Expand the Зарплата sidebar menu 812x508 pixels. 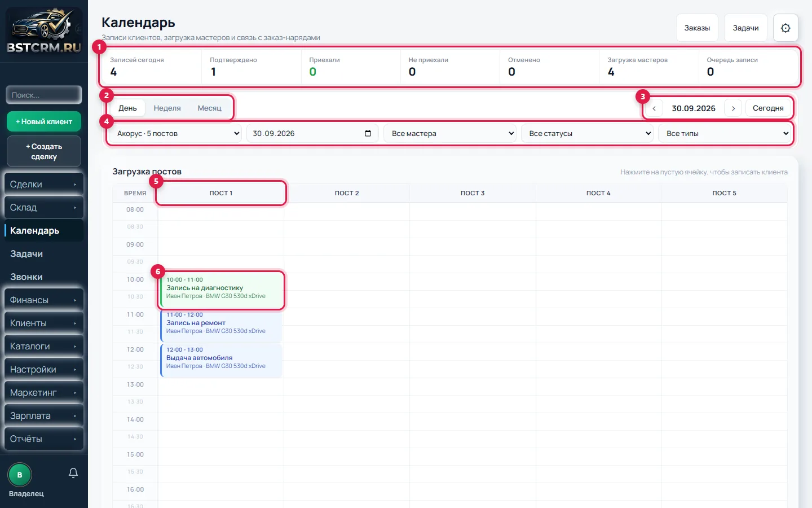coord(44,416)
